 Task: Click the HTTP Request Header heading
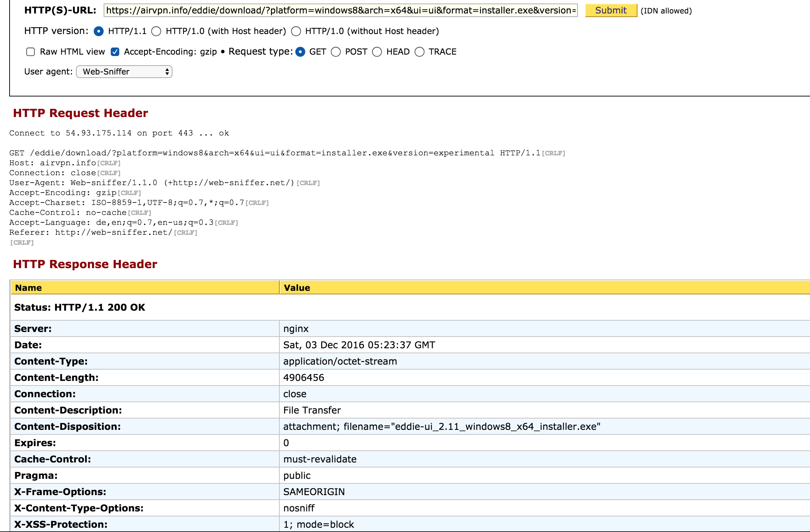[81, 113]
